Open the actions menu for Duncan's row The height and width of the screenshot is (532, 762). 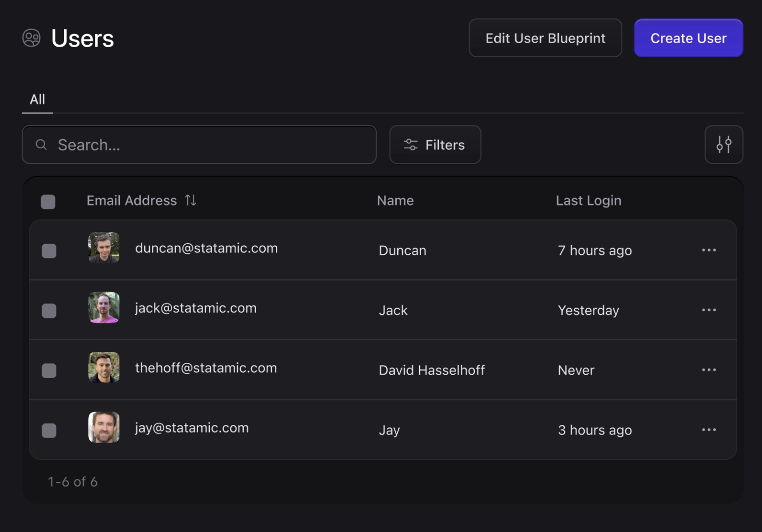coord(709,250)
